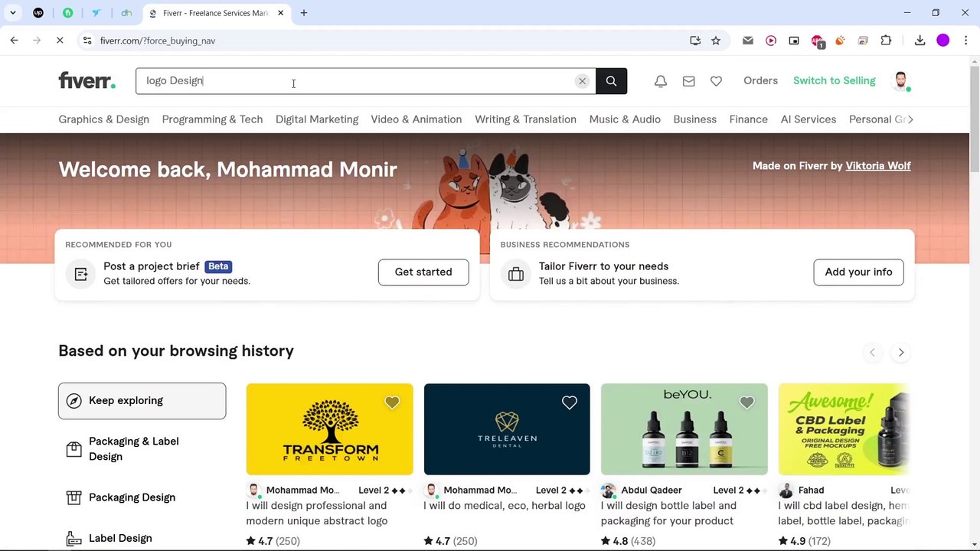Open Graphics & Design category
Viewport: 980px width, 551px height.
click(x=103, y=119)
